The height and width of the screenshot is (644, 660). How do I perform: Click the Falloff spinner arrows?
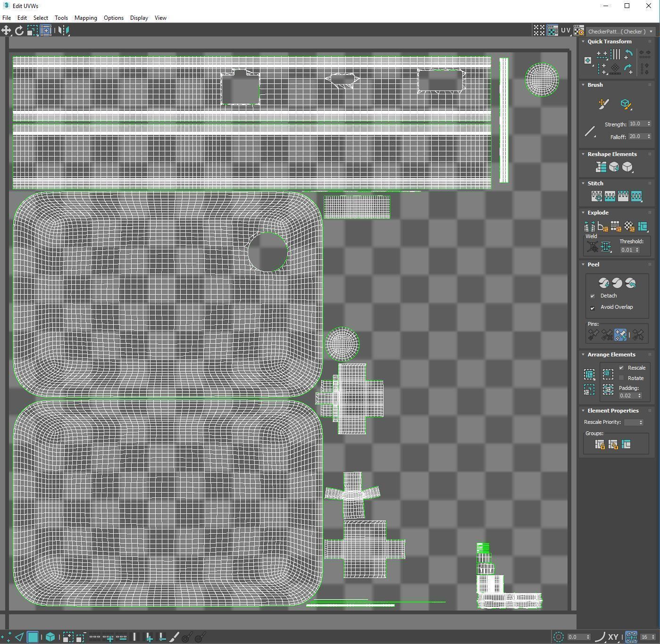[x=649, y=137]
